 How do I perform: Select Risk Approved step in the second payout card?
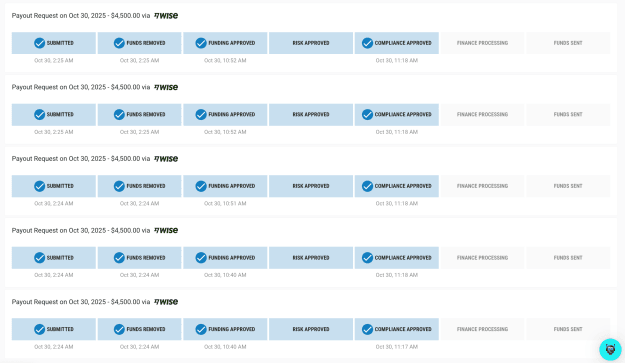click(x=311, y=115)
